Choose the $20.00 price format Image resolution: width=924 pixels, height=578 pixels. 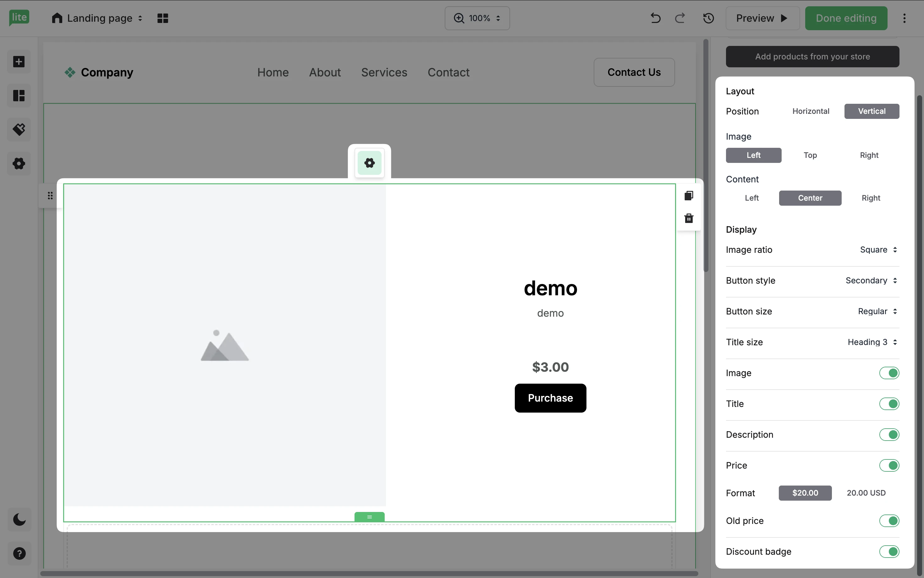(x=805, y=493)
